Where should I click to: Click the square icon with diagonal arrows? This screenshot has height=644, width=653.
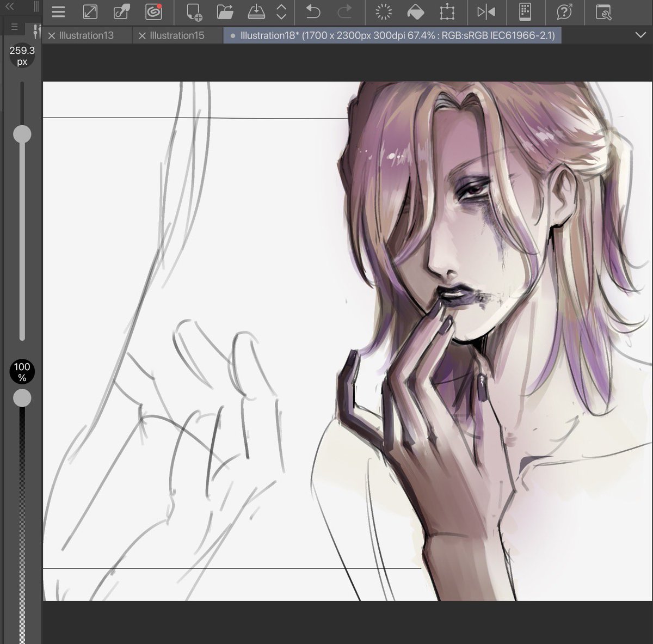point(90,11)
